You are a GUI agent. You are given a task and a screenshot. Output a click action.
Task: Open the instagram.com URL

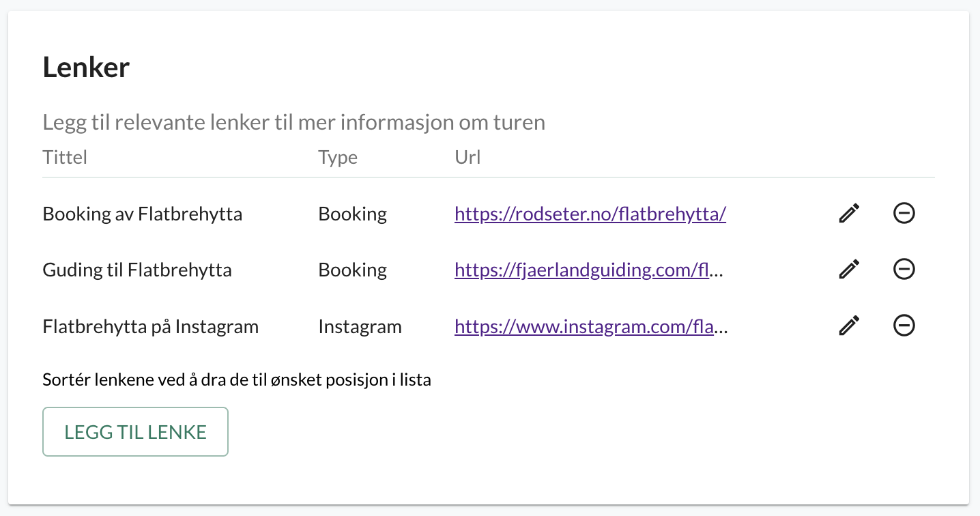[591, 326]
